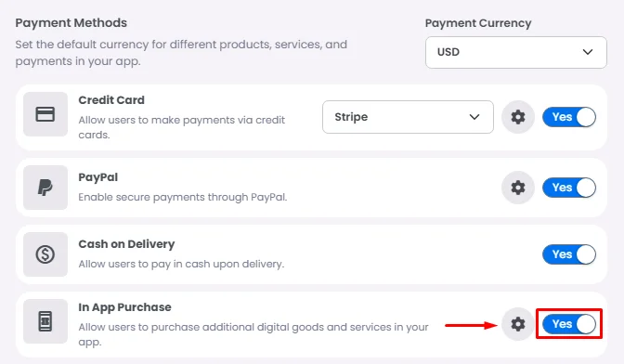Image resolution: width=624 pixels, height=364 pixels.
Task: Click the PayPal logo icon
Action: coord(45,188)
